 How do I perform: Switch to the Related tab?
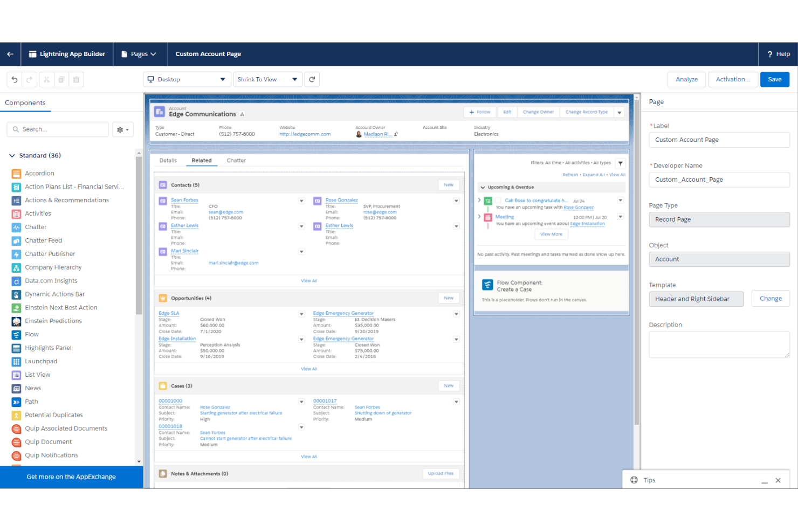click(202, 161)
